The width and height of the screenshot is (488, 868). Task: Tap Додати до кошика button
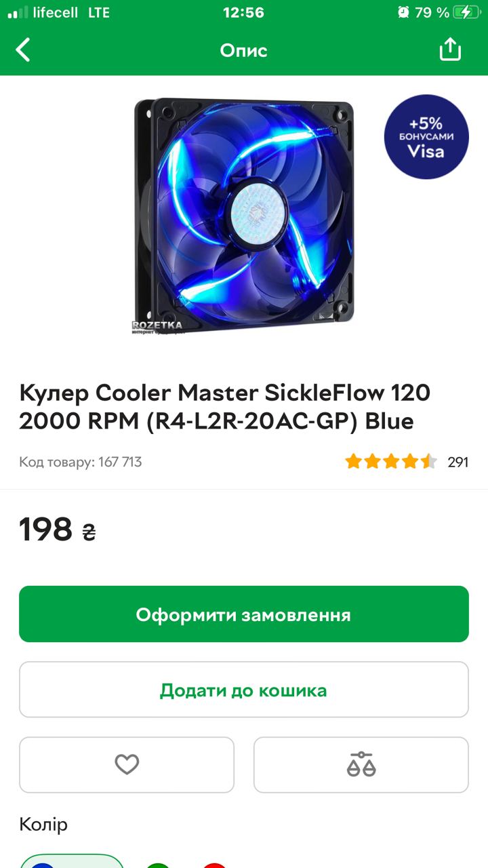tap(244, 690)
